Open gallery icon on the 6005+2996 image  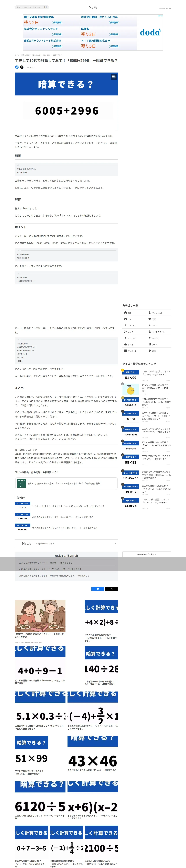[x=113, y=77]
